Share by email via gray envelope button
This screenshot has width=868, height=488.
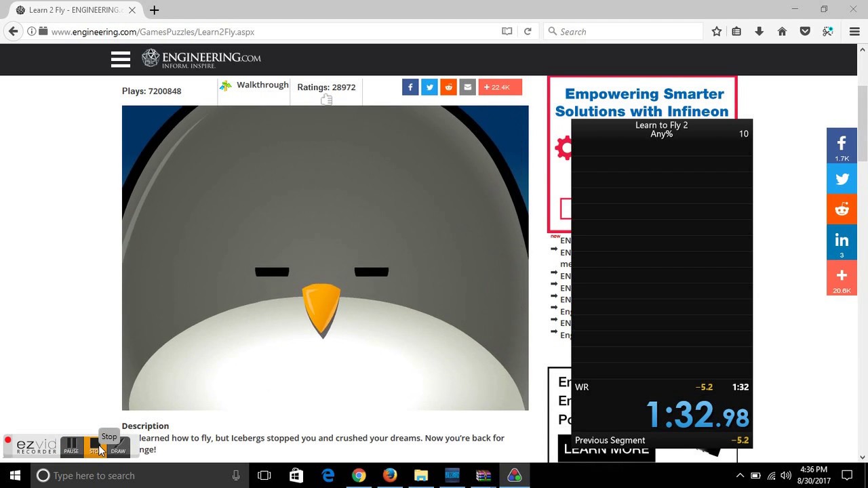point(467,87)
